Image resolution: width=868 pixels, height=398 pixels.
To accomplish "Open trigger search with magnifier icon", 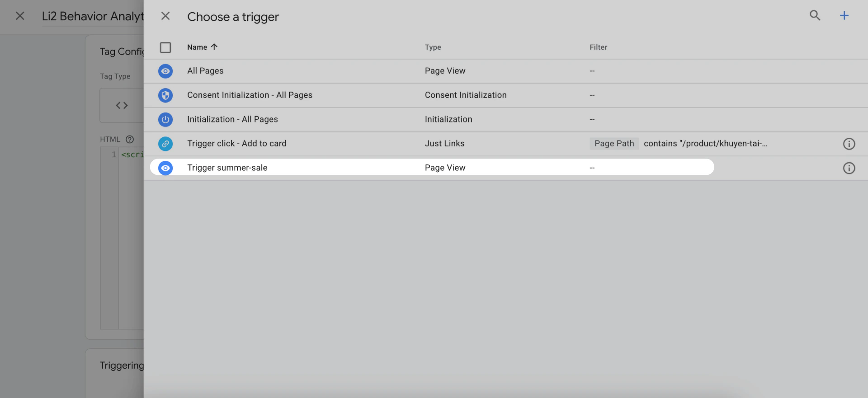I will pos(815,15).
